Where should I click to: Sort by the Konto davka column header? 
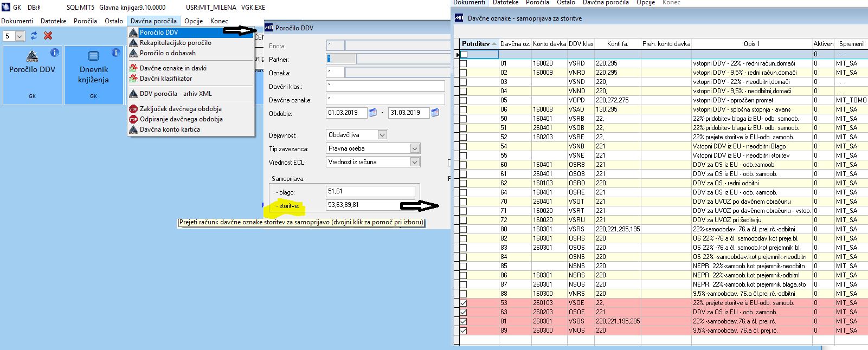click(549, 44)
